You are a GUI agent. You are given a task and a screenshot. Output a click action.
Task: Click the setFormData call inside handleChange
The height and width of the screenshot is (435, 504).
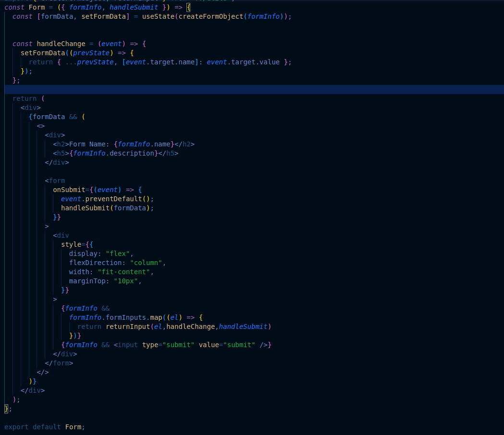pos(43,53)
